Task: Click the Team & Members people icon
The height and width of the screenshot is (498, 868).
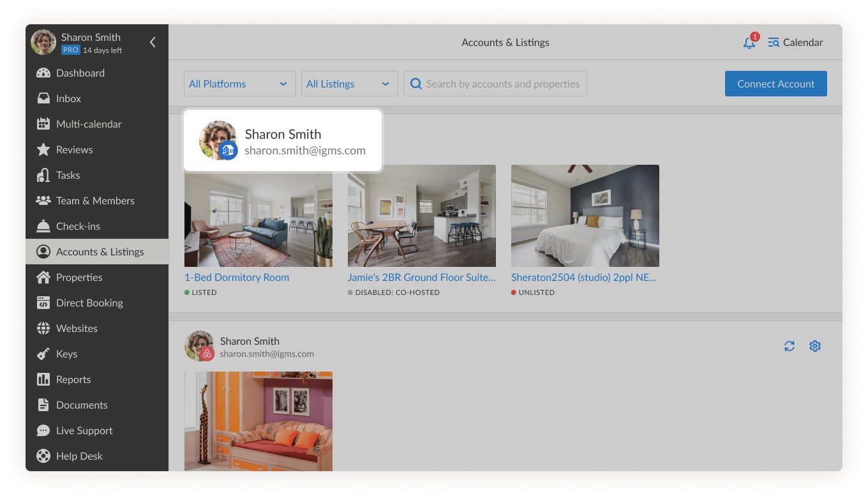Action: click(43, 200)
